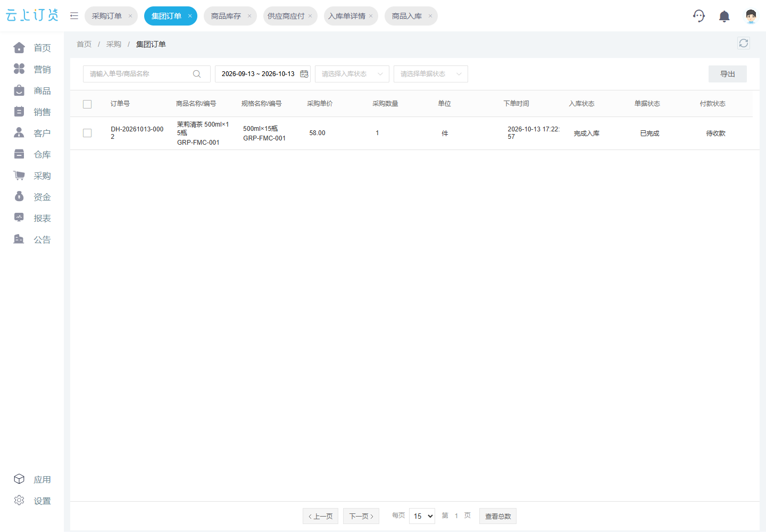Click the 导出 button

coord(728,74)
